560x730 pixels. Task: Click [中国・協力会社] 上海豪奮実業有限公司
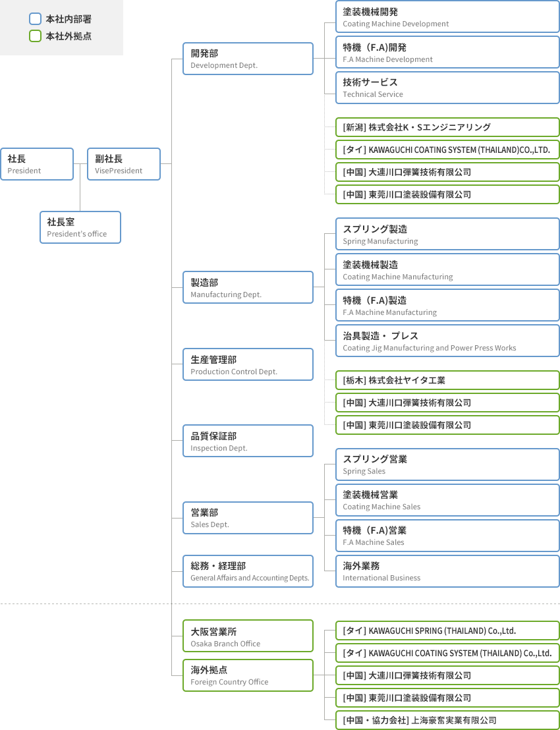(x=447, y=720)
